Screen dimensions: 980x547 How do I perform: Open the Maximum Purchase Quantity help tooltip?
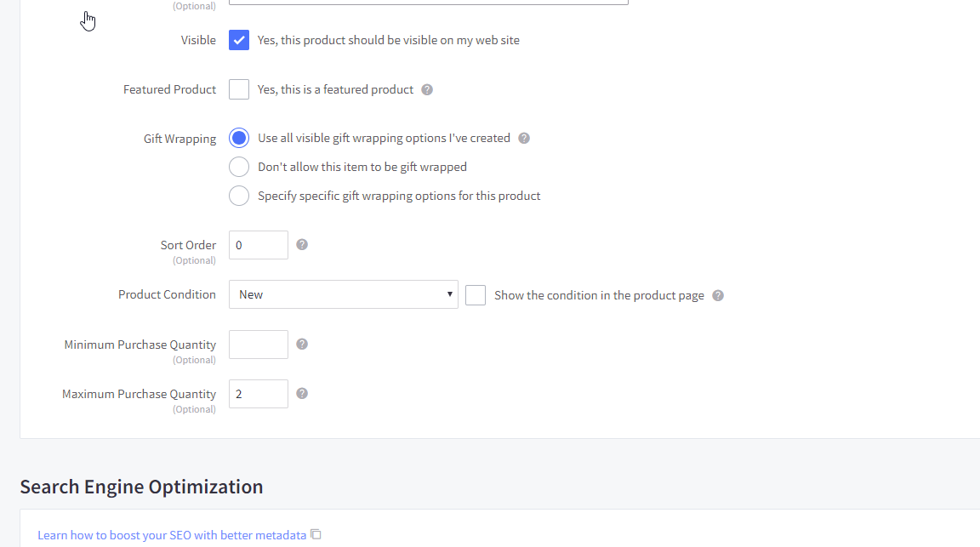(302, 393)
